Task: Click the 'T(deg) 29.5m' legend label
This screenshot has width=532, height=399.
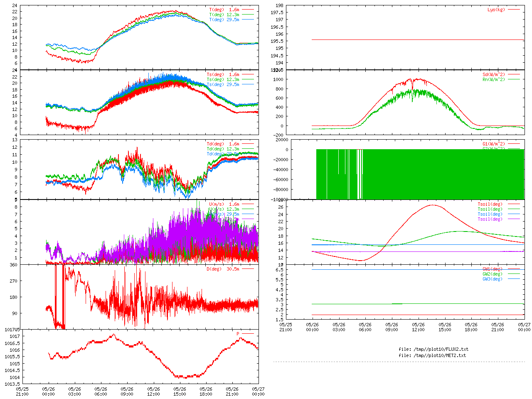Action: point(224,20)
